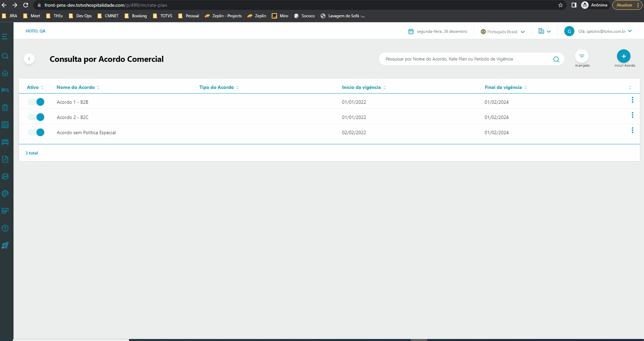
Task: Click the back arrow beside page title
Action: 29,59
